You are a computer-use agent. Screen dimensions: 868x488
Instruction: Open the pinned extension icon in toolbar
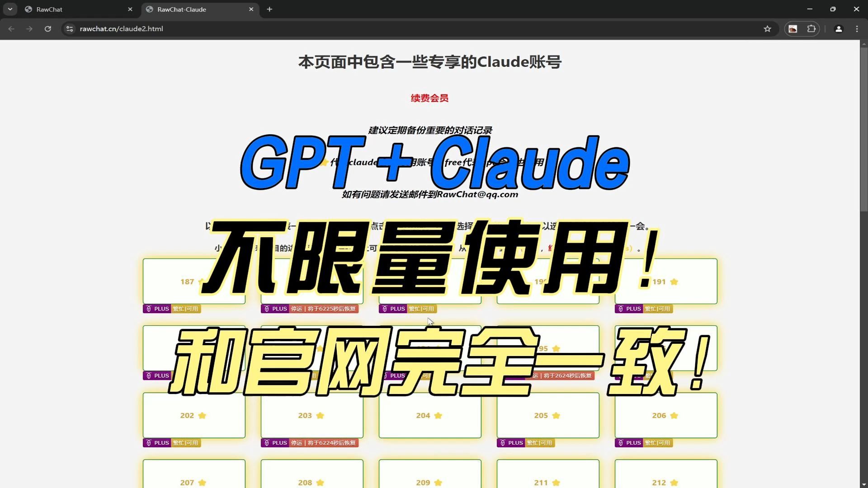click(x=793, y=29)
